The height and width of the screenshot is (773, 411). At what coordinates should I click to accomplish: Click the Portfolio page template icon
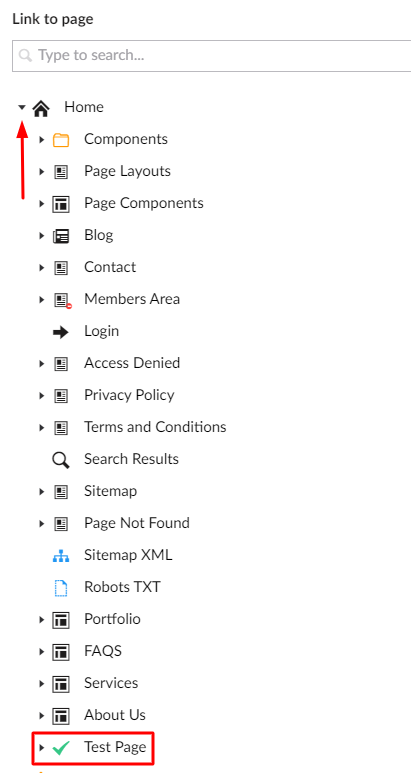pos(61,620)
